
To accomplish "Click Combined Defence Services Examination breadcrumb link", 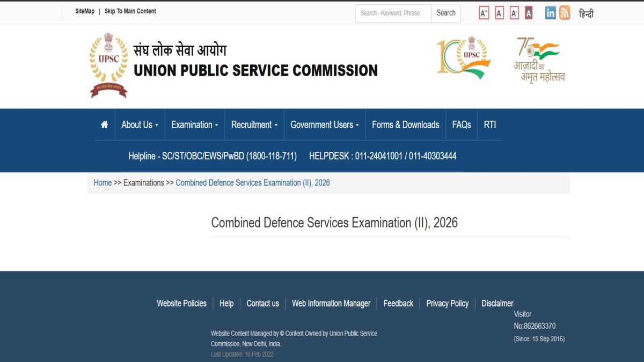I will [x=253, y=183].
